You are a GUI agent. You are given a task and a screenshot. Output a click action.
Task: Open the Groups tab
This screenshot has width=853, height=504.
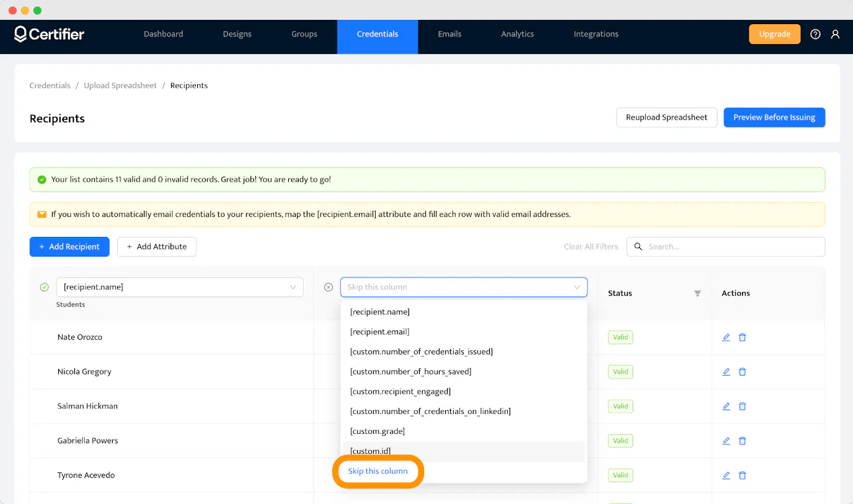coord(304,34)
